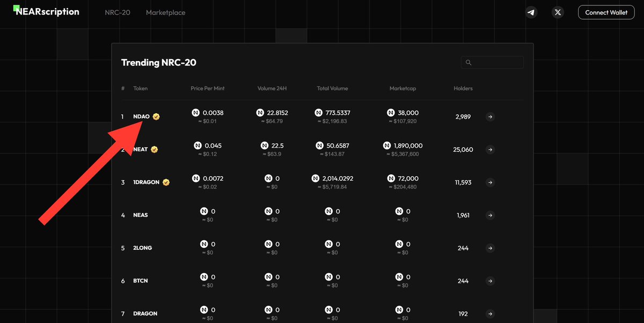This screenshot has width=644, height=323.
Task: Click NDAO 24H volume 22.8152
Action: point(277,113)
